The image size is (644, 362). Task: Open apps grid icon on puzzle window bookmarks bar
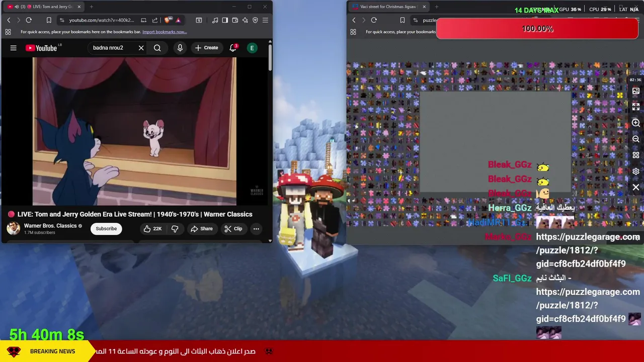[353, 32]
